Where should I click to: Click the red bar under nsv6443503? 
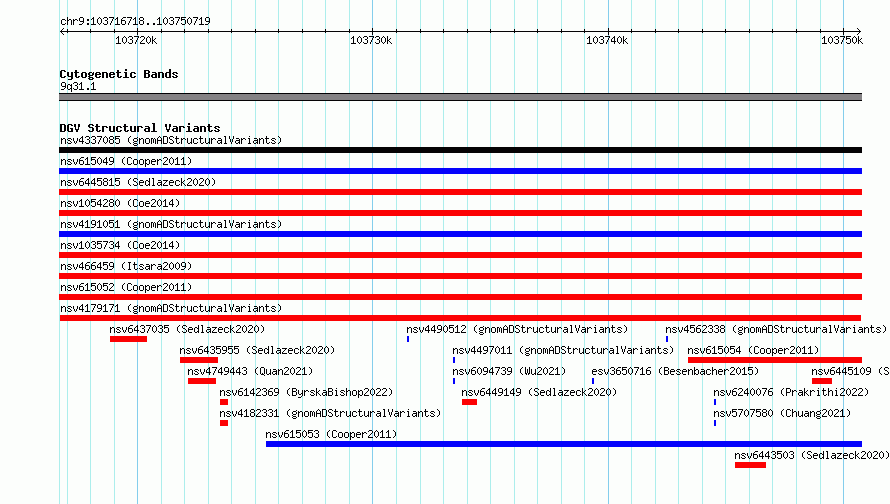click(750, 465)
